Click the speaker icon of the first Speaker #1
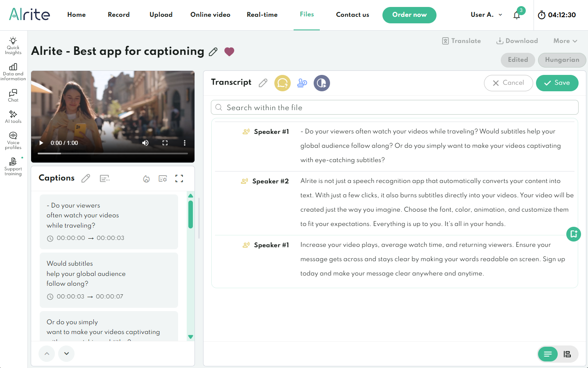The width and height of the screenshot is (588, 368). pyautogui.click(x=246, y=131)
